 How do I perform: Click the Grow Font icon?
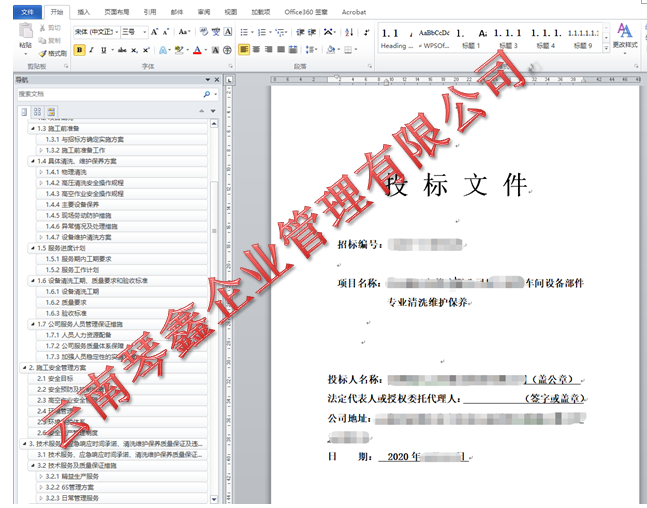[x=154, y=32]
